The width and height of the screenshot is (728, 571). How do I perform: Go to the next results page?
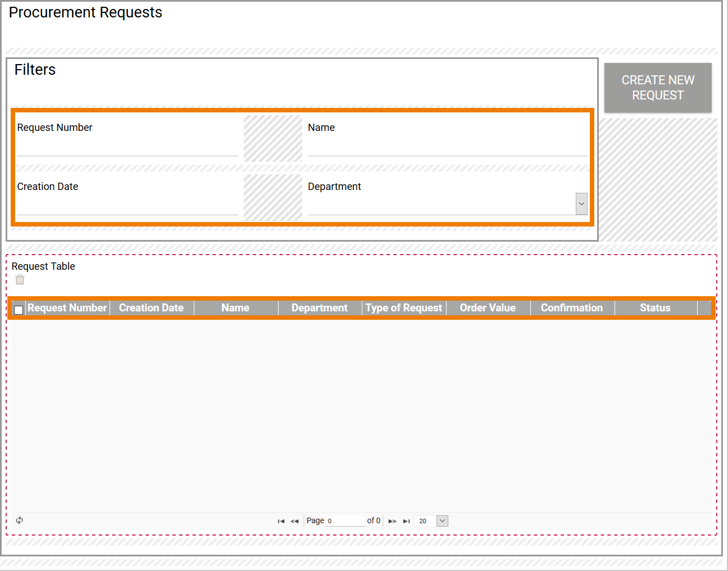click(x=392, y=521)
